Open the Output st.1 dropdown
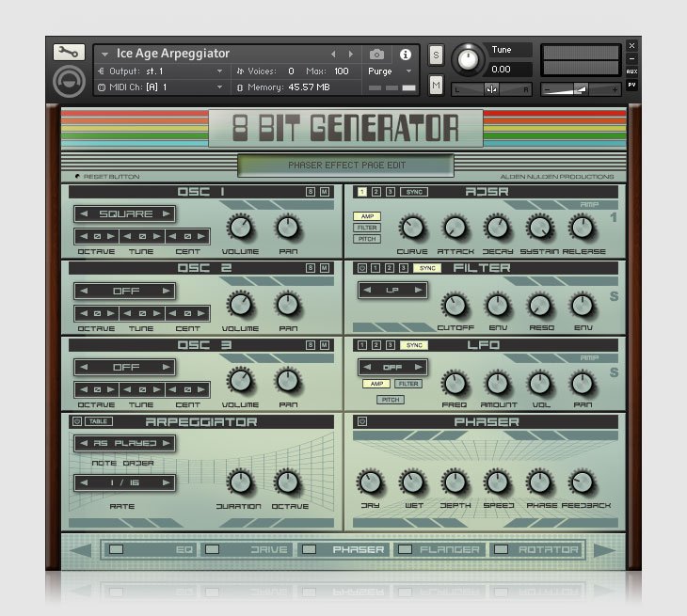 coord(219,71)
